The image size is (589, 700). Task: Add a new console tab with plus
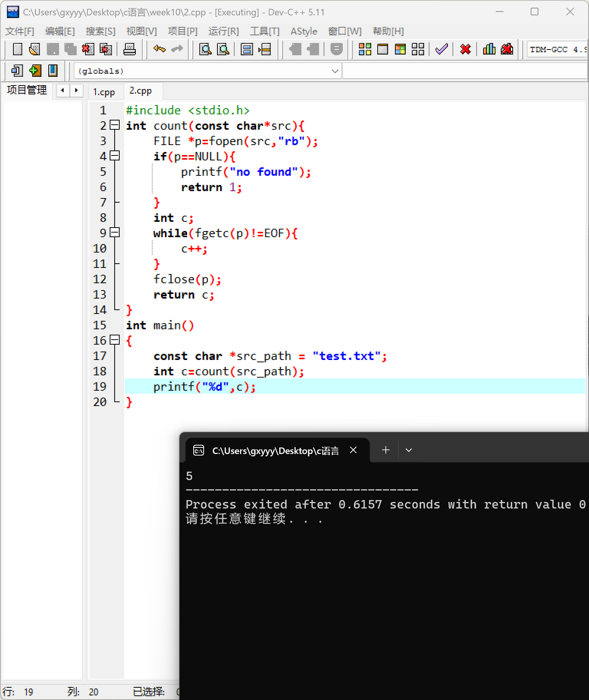pos(386,450)
